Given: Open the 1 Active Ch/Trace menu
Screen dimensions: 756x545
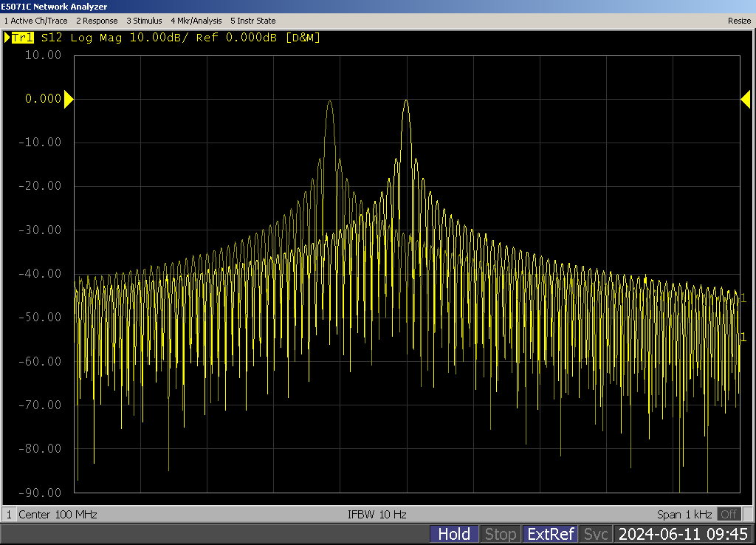Looking at the screenshot, I should pyautogui.click(x=35, y=21).
